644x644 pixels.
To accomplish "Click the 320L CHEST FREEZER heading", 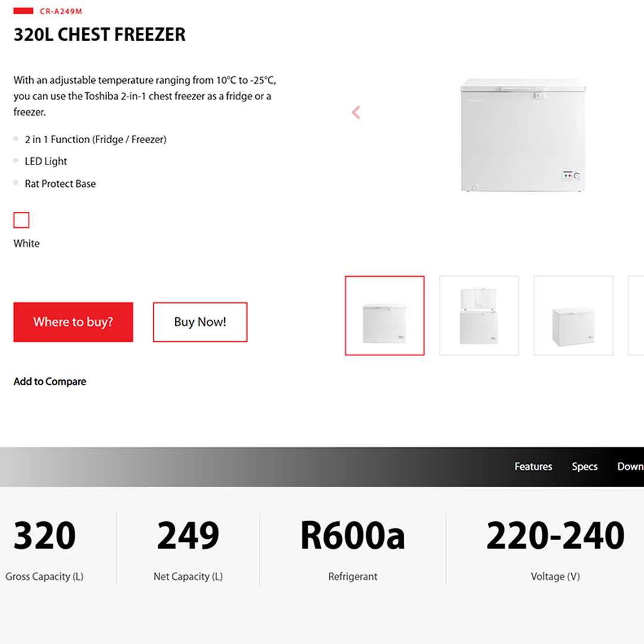I will (x=100, y=35).
